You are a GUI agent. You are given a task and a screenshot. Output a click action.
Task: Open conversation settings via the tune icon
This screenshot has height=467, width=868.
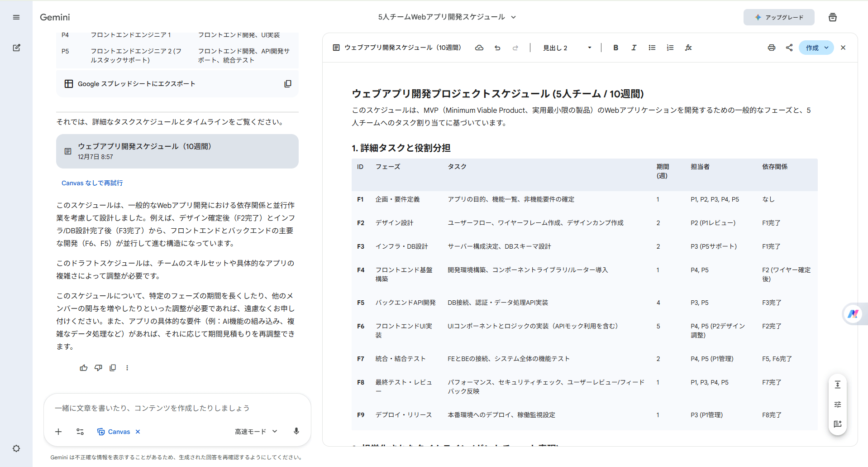pos(80,432)
